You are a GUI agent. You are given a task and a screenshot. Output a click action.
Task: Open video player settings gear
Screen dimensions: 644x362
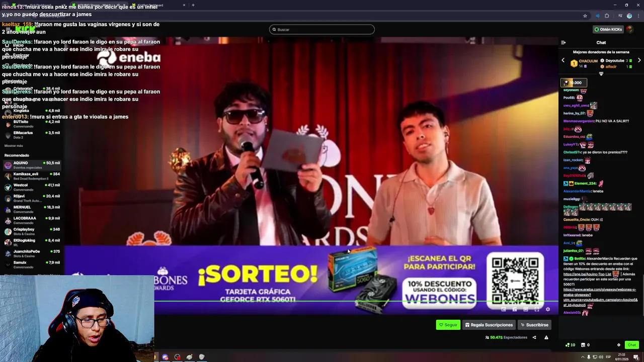tap(548, 309)
